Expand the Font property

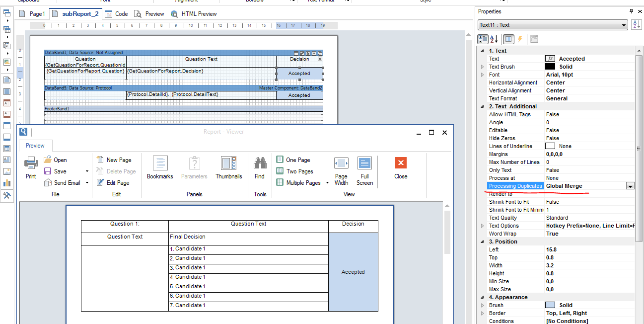coord(482,75)
